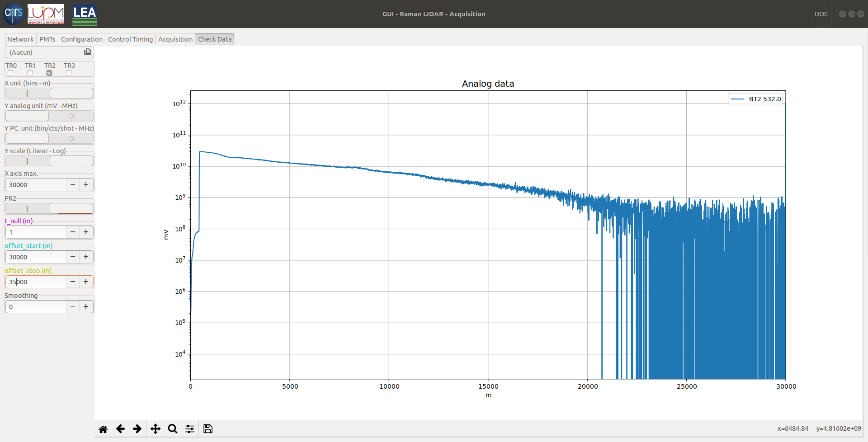The width and height of the screenshot is (868, 442).
Task: Toggle the Y scale Linear-Log slider
Action: tap(49, 161)
